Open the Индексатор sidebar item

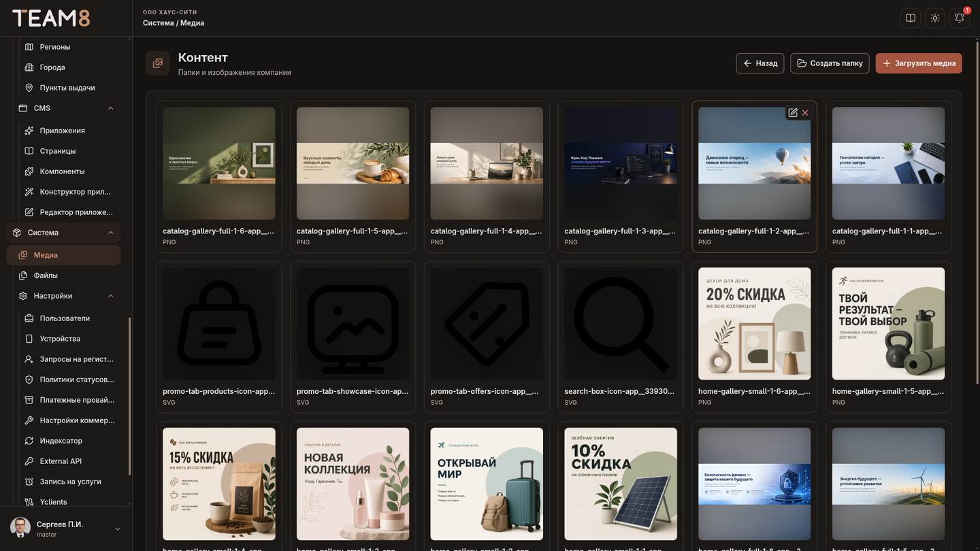68,441
